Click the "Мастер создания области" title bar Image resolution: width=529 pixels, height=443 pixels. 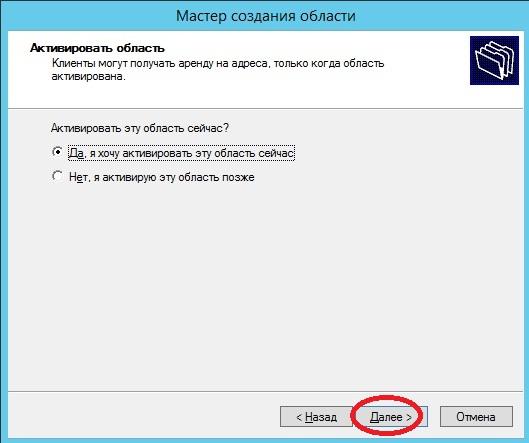pos(266,16)
